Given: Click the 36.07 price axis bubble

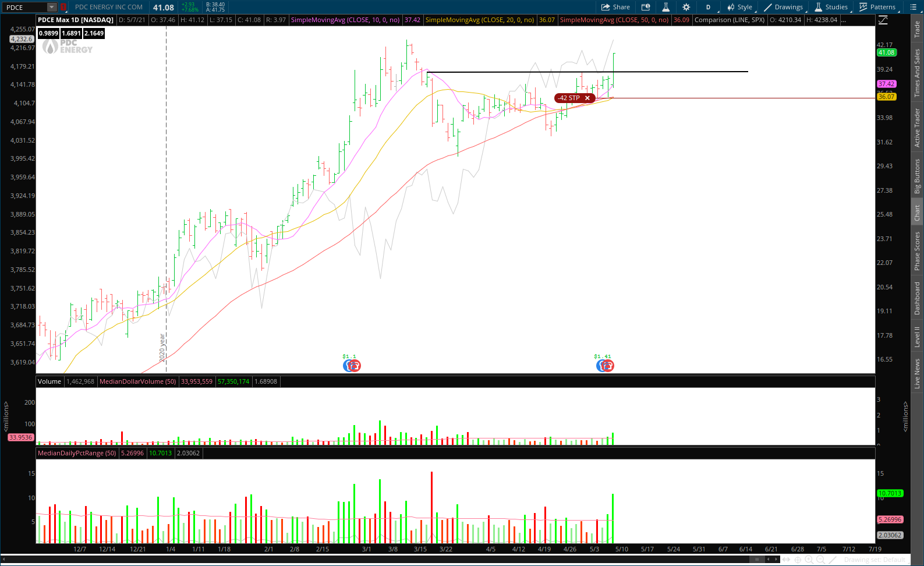Looking at the screenshot, I should 887,97.
